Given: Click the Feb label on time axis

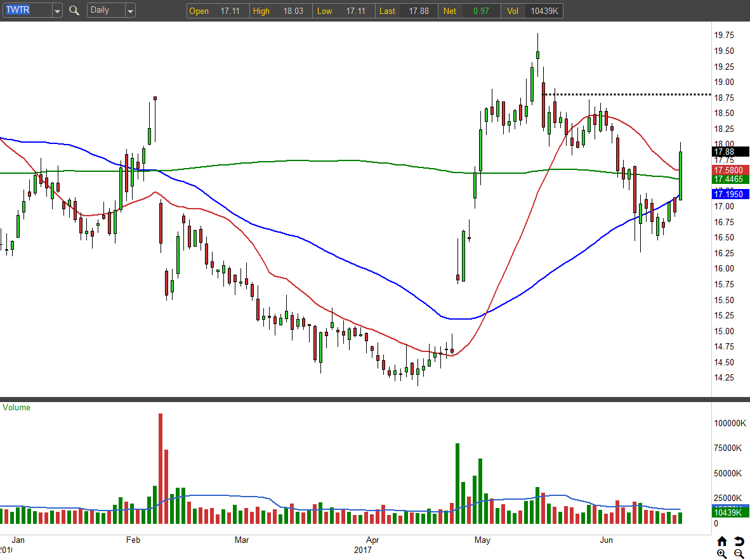Looking at the screenshot, I should pyautogui.click(x=133, y=540).
